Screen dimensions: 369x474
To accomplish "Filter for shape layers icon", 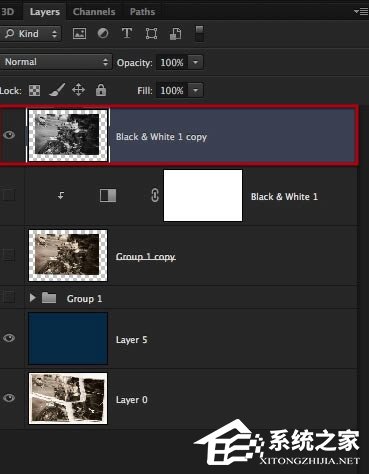I will (x=151, y=33).
